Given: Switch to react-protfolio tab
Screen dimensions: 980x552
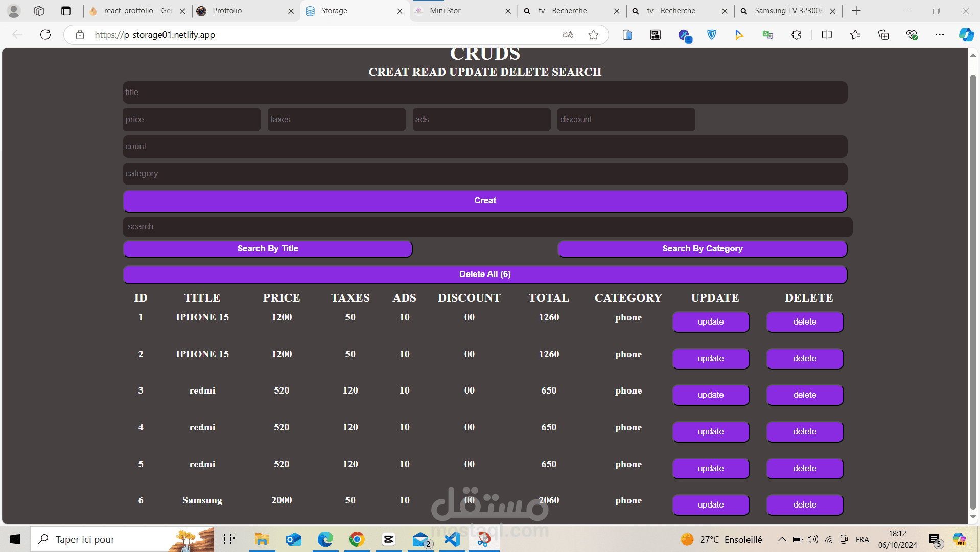Looking at the screenshot, I should tap(137, 11).
